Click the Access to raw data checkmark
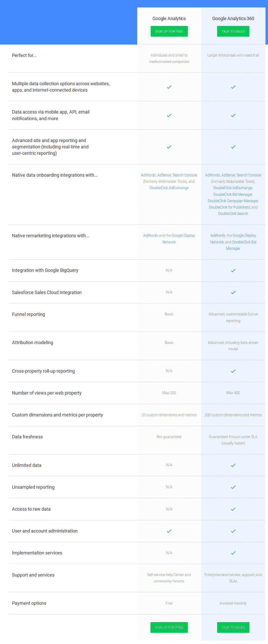Screen dimensions: 268x644 pos(233,509)
